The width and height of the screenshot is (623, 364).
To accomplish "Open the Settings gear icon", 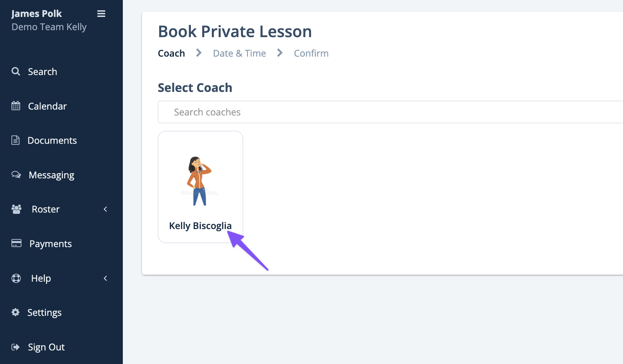I will coord(15,312).
